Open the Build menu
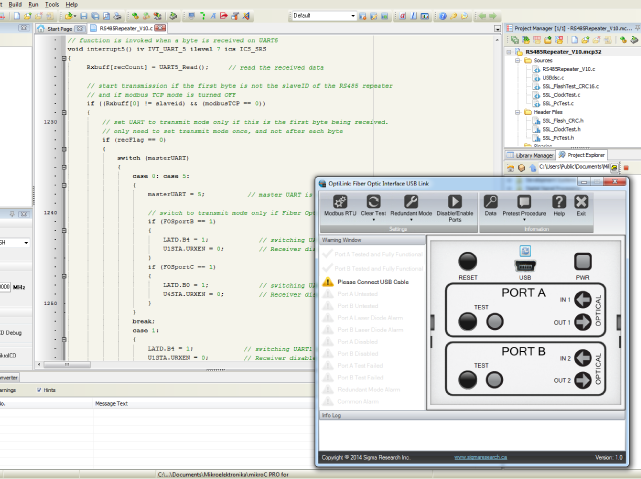The height and width of the screenshot is (479, 641). click(x=15, y=4)
